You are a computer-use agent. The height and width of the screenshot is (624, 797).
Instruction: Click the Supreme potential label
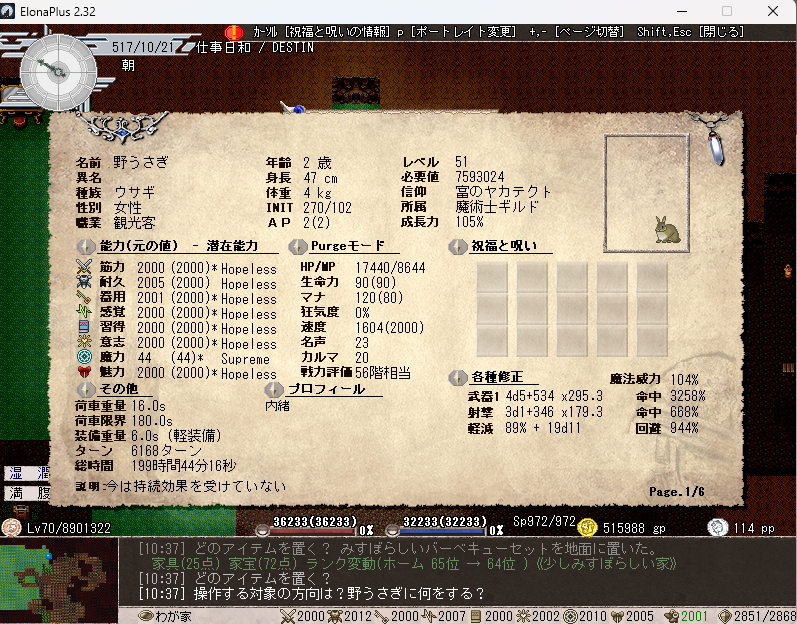click(x=246, y=359)
